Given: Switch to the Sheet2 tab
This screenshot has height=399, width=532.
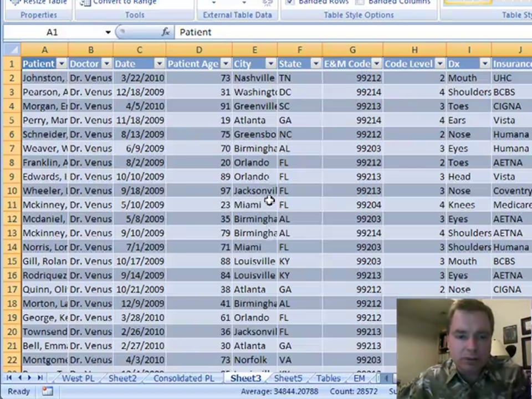Looking at the screenshot, I should tap(122, 378).
